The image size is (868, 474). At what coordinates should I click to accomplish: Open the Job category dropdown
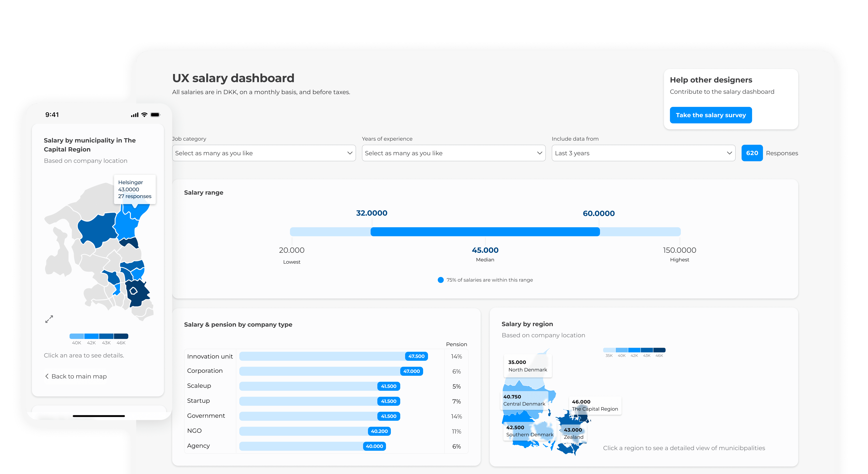264,153
